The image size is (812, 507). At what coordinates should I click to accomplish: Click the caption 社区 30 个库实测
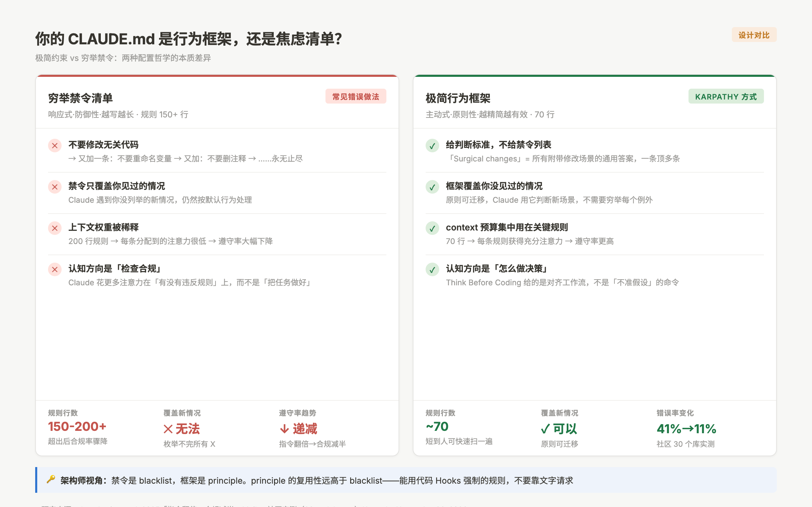pyautogui.click(x=686, y=444)
